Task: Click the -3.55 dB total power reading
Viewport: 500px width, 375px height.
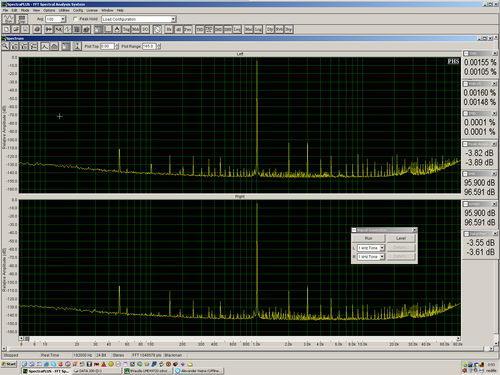Action: pos(480,242)
